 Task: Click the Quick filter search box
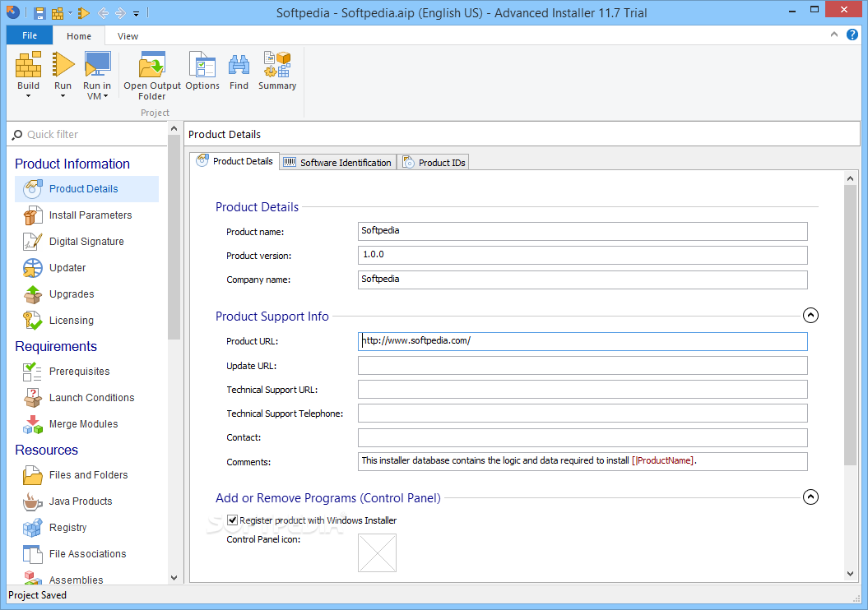coord(87,134)
